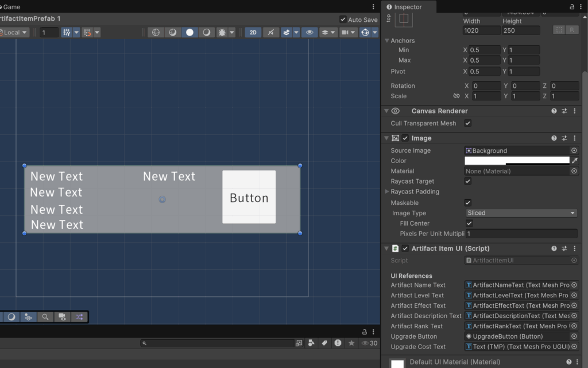588x368 pixels.
Task: Open scene view more options menu
Action: pyautogui.click(x=373, y=7)
